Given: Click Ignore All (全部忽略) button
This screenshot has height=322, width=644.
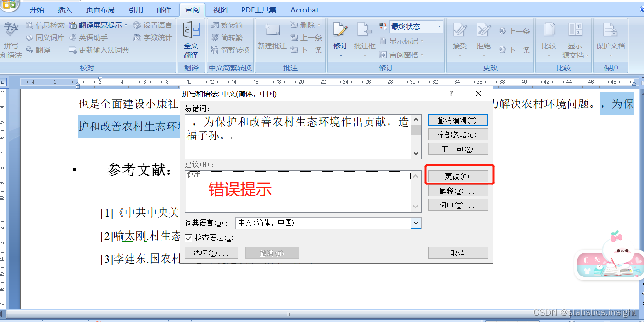Looking at the screenshot, I should pyautogui.click(x=458, y=135).
